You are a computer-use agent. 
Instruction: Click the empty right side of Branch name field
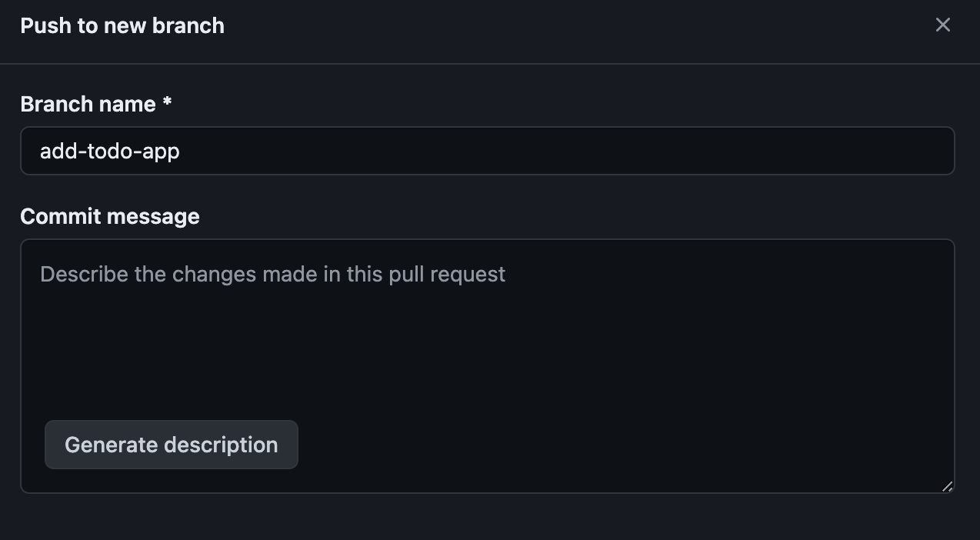pos(692,151)
